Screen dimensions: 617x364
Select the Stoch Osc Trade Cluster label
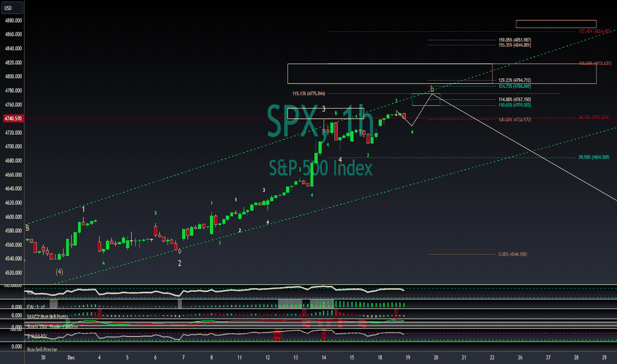[52, 326]
